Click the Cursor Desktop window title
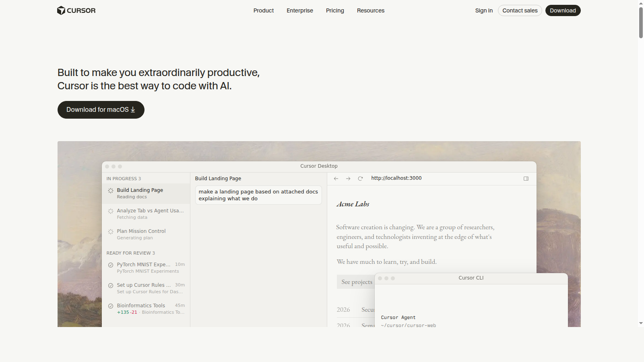 319,166
